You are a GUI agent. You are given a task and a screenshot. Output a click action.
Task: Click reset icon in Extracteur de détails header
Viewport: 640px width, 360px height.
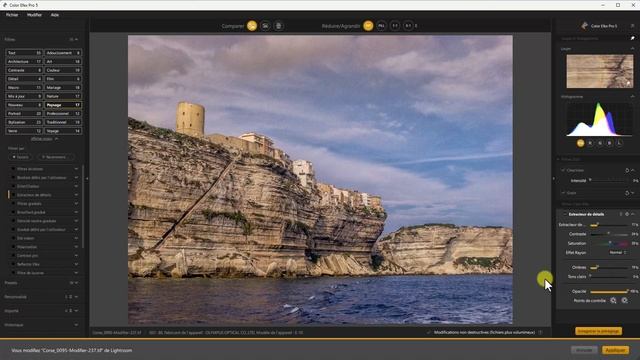point(627,214)
